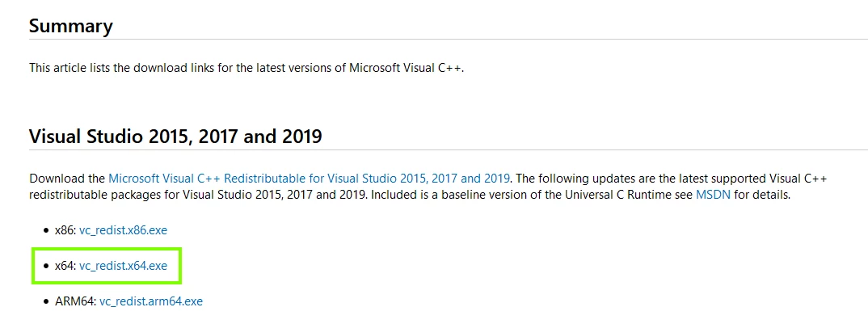The height and width of the screenshot is (324, 868).
Task: Download the vc_redist.arm64.exe file
Action: [150, 301]
